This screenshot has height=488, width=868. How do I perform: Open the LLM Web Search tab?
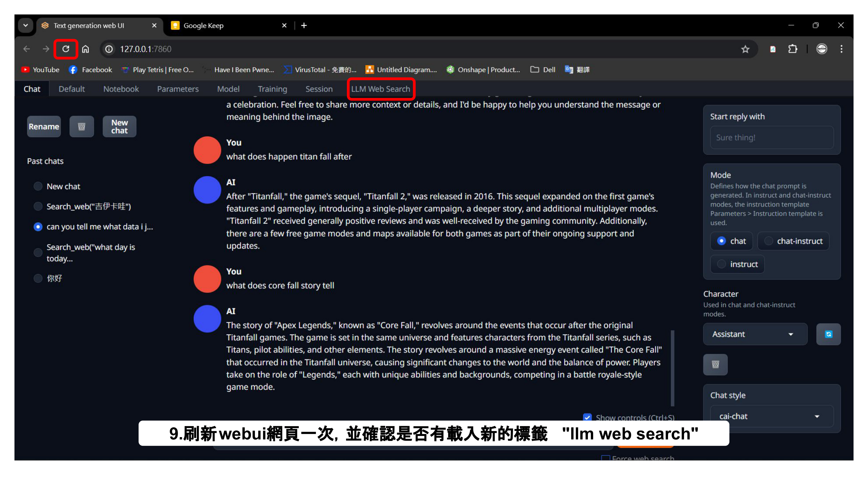pos(380,89)
